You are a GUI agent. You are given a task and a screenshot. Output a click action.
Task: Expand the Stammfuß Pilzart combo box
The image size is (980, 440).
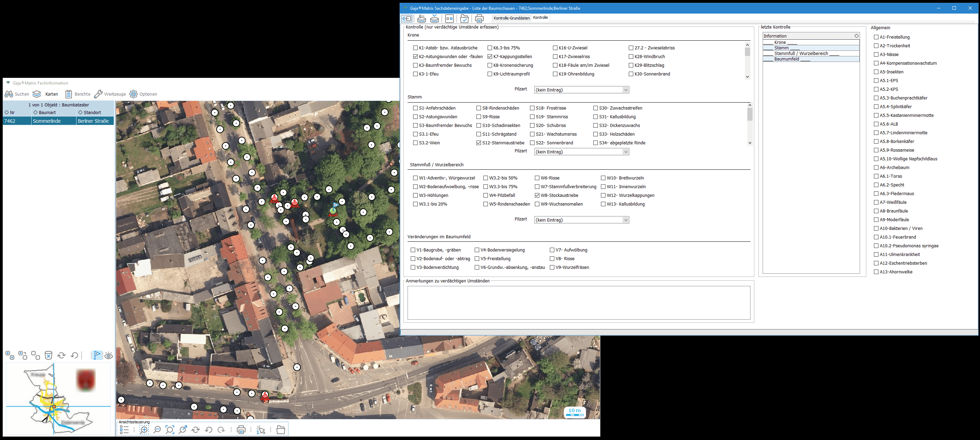tap(625, 220)
